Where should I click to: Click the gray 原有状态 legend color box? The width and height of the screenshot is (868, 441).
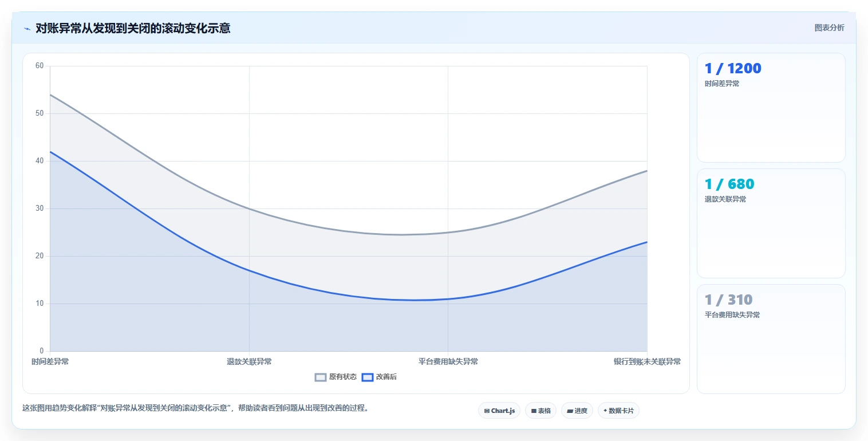tap(321, 377)
